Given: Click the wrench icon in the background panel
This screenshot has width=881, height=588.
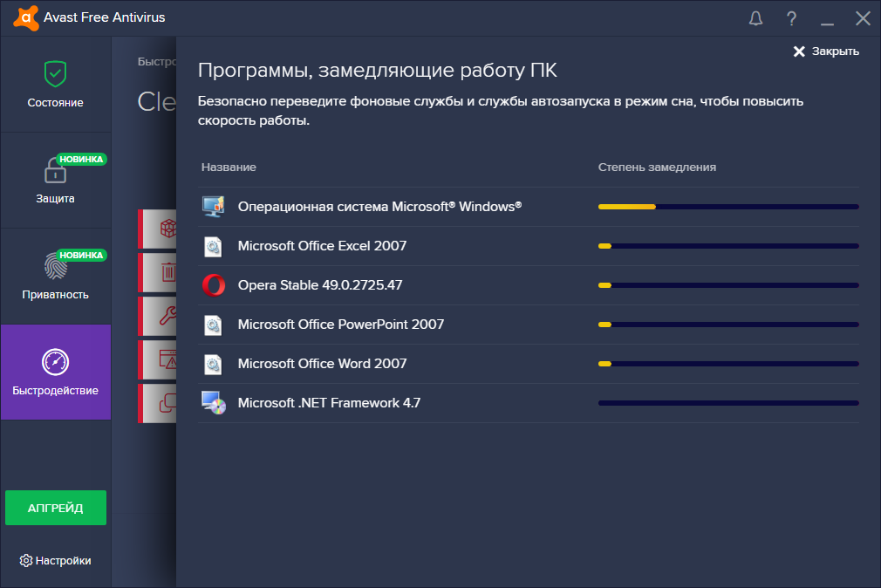Looking at the screenshot, I should (168, 316).
